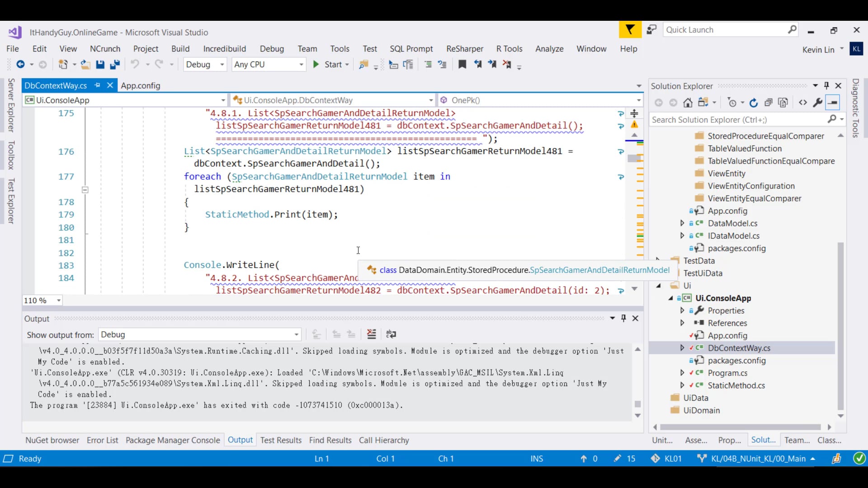The width and height of the screenshot is (868, 488).
Task: Click the View Code angle brackets icon
Action: 803,103
